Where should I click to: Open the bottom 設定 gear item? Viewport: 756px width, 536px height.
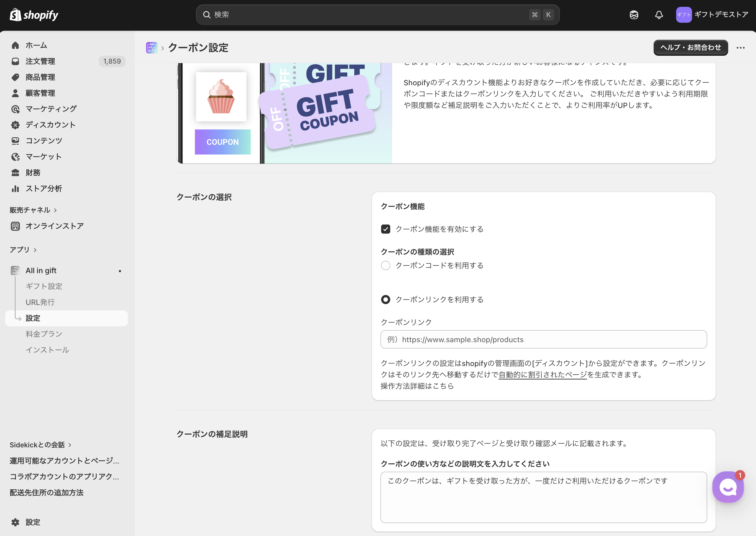click(x=33, y=522)
